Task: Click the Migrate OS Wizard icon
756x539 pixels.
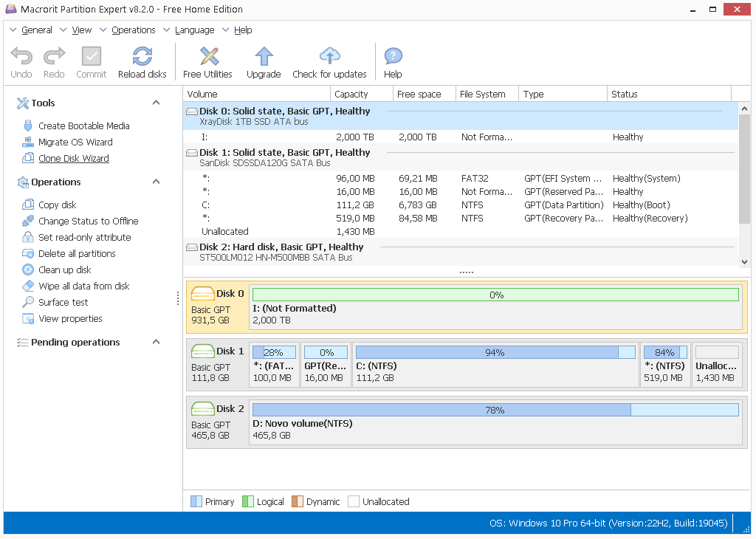Action: coord(28,143)
